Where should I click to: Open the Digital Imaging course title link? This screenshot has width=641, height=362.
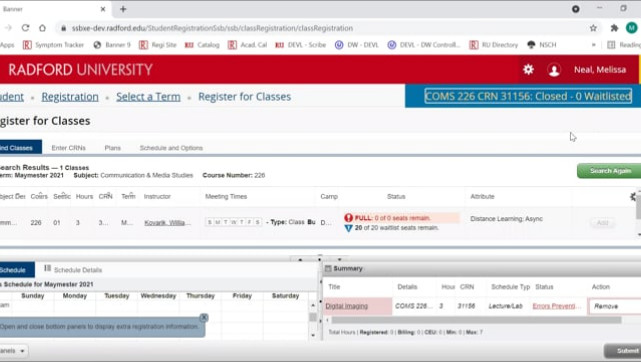pyautogui.click(x=347, y=306)
